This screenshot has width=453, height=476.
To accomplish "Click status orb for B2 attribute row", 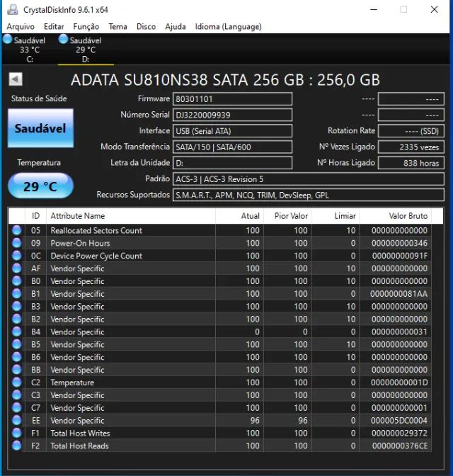I will 17,319.
